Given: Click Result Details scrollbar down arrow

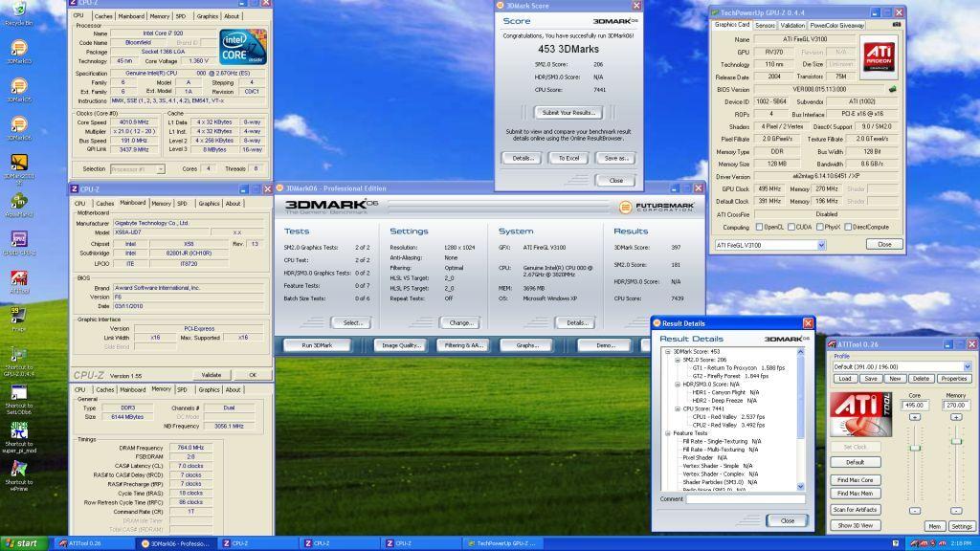Looking at the screenshot, I should point(801,486).
